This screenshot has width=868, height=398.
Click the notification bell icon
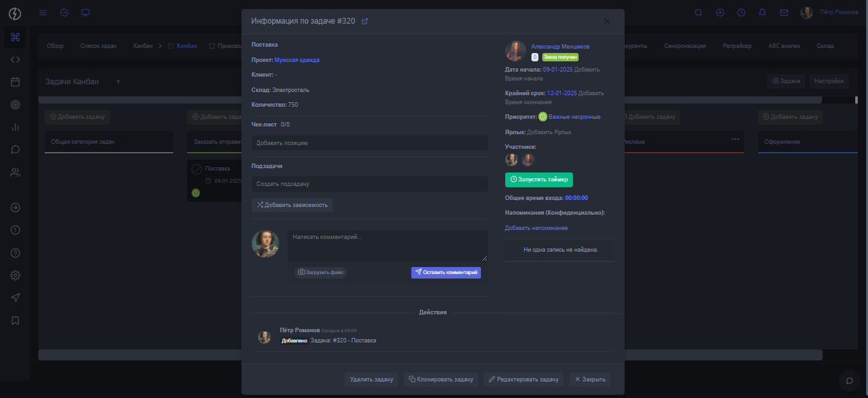pyautogui.click(x=762, y=12)
